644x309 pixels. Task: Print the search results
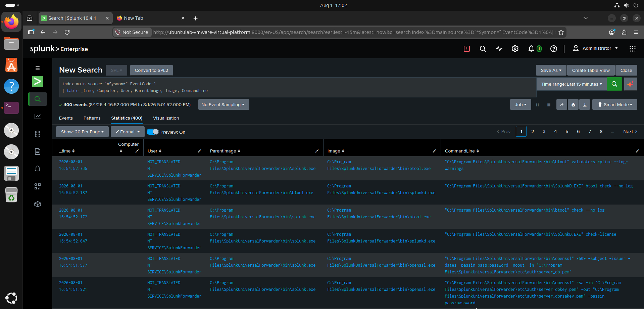click(x=573, y=105)
